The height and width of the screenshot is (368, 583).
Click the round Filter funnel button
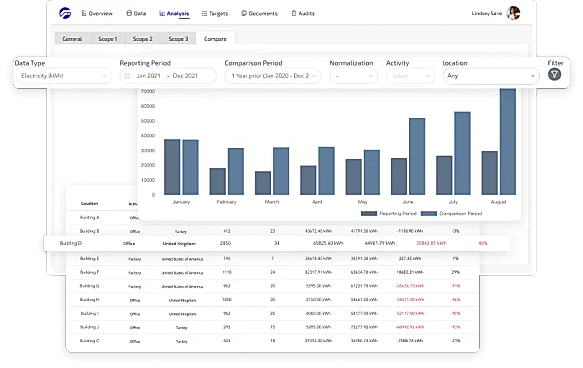coord(554,74)
